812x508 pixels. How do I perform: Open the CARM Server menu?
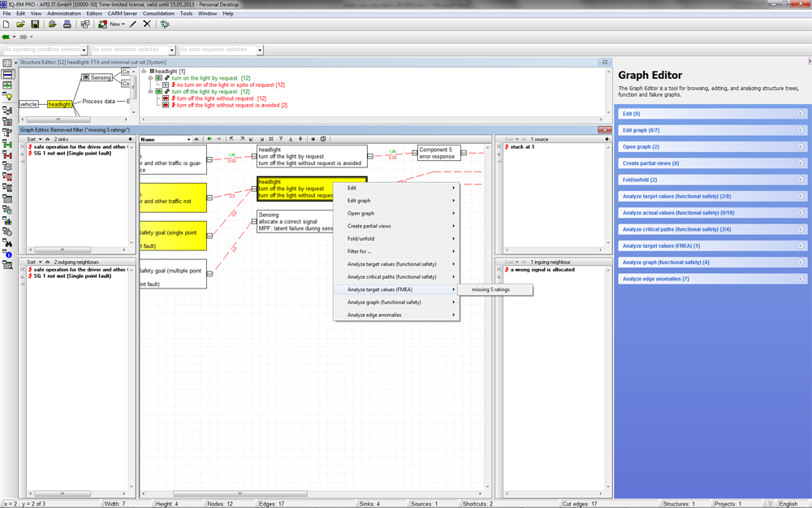123,14
